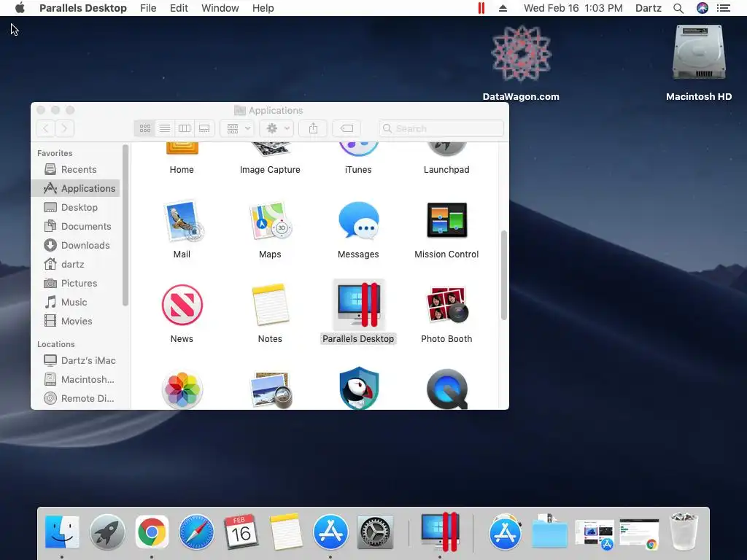Select the Preview app icon
This screenshot has width=747, height=560.
point(271,390)
